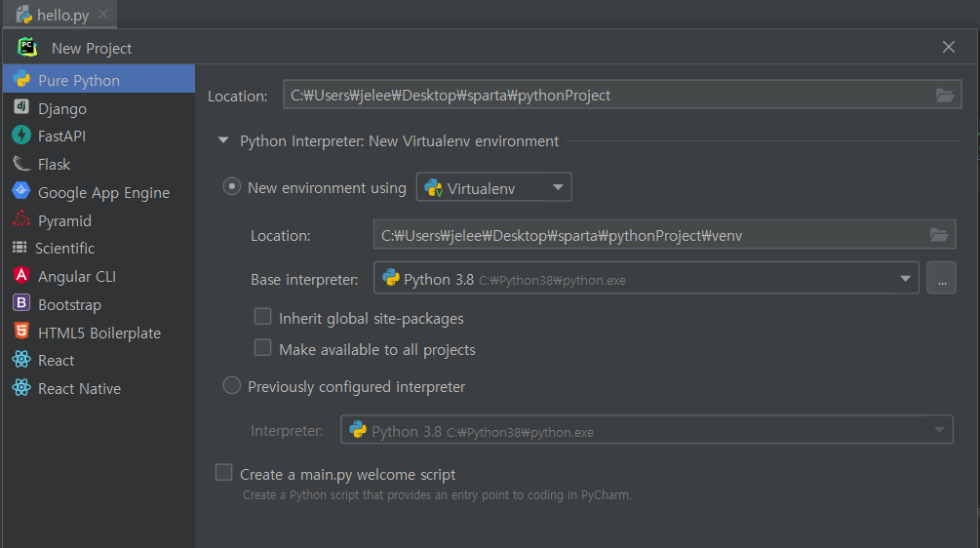
Task: Enable Inherit global site-packages checkbox
Action: pos(262,317)
